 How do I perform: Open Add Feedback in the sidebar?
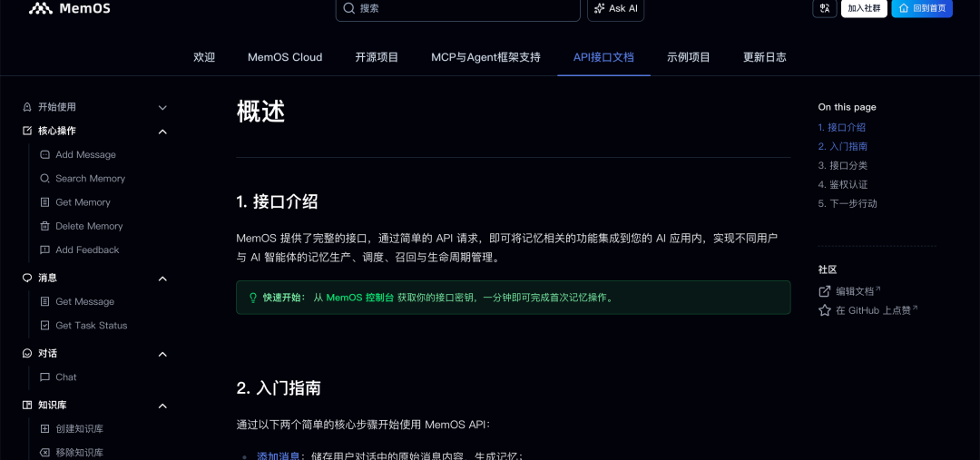[x=87, y=250]
